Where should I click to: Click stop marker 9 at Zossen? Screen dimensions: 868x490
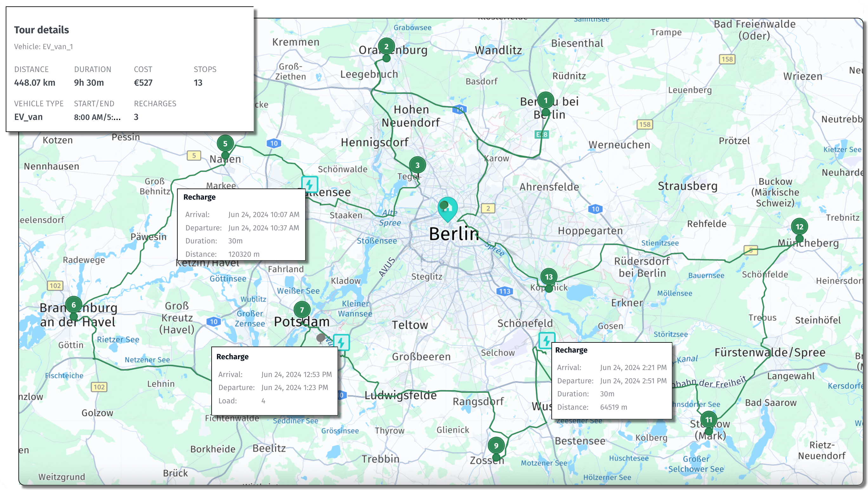pyautogui.click(x=496, y=446)
